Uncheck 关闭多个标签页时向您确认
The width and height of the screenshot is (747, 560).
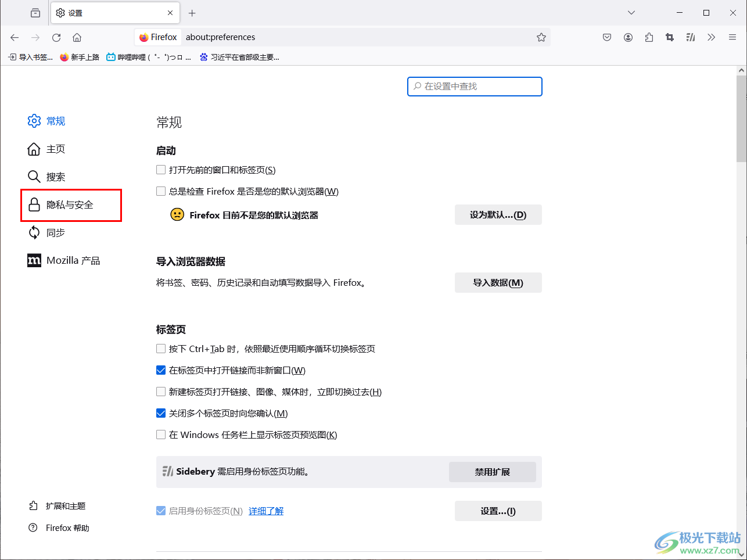click(161, 413)
